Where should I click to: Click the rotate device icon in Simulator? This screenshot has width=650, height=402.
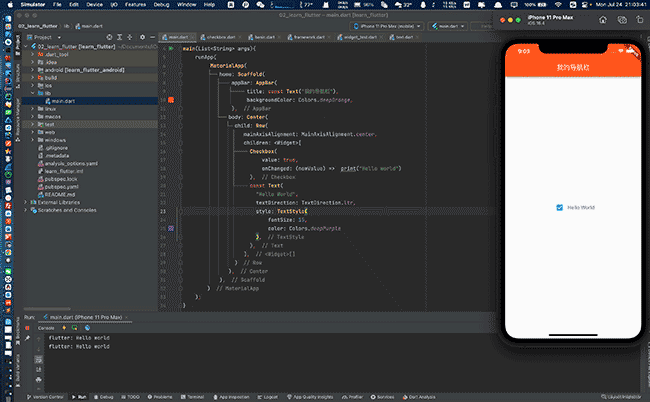[640, 20]
